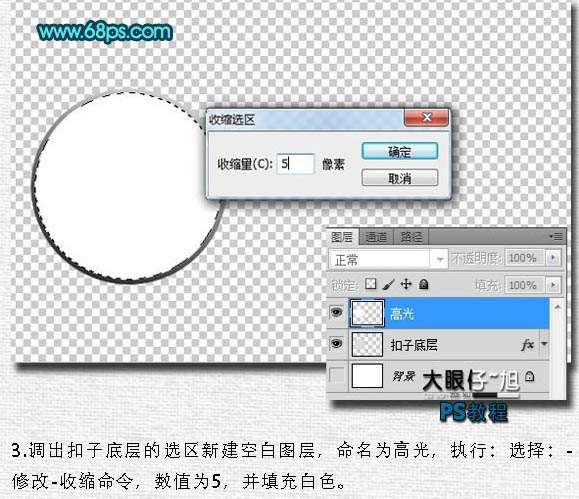
Task: Hide the 扣子底层 layer
Action: coord(336,344)
